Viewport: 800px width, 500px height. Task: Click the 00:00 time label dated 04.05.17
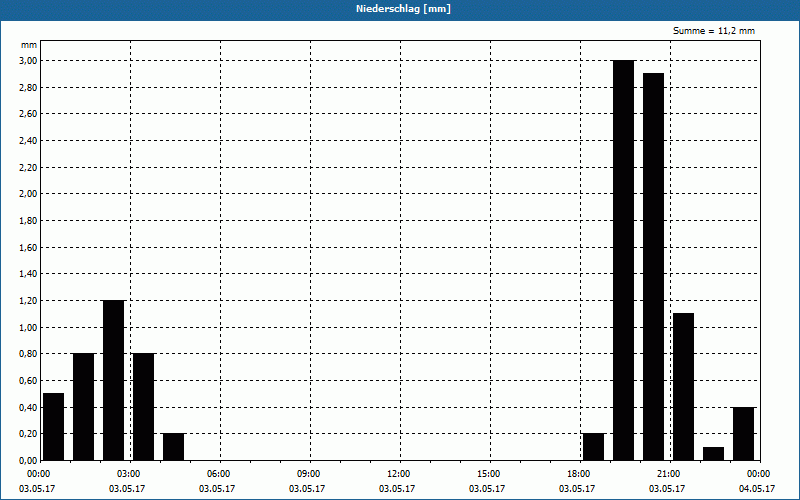pos(760,474)
